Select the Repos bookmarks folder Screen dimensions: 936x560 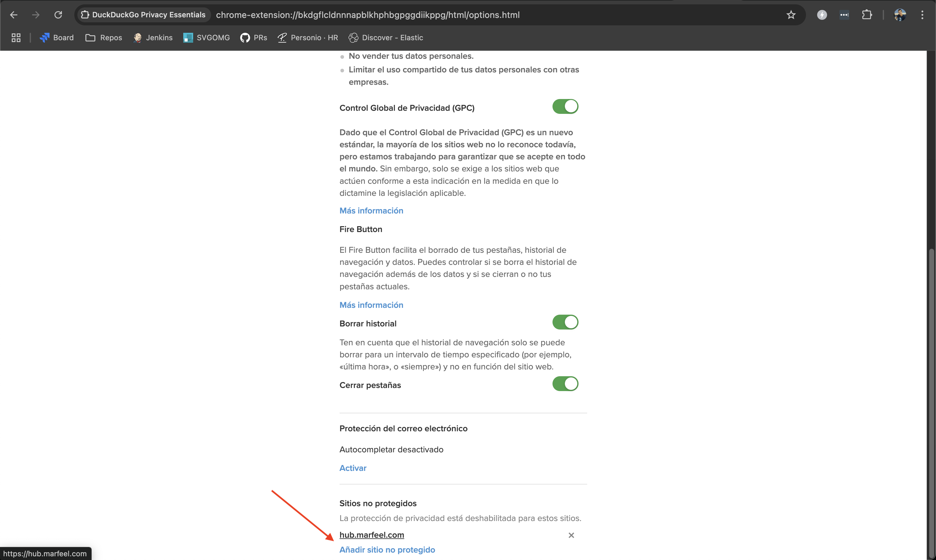tap(103, 38)
